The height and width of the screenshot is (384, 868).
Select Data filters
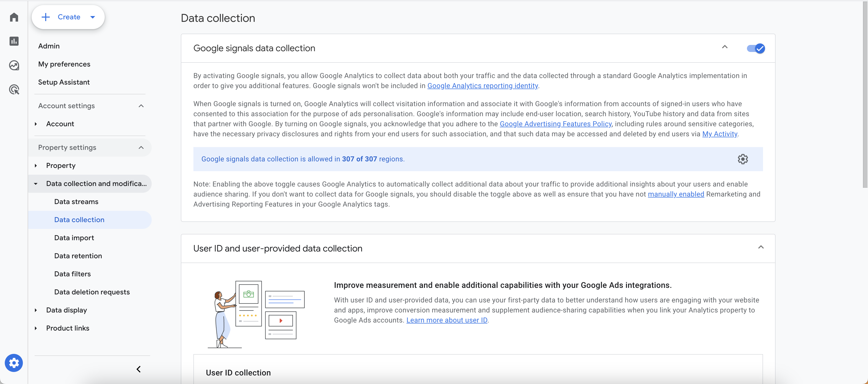click(x=72, y=274)
